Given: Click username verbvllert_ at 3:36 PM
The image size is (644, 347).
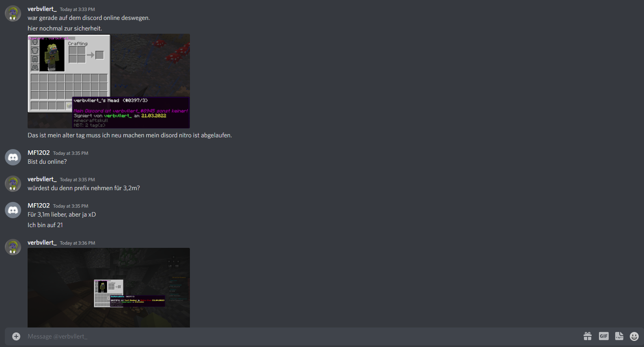Looking at the screenshot, I should coord(42,243).
